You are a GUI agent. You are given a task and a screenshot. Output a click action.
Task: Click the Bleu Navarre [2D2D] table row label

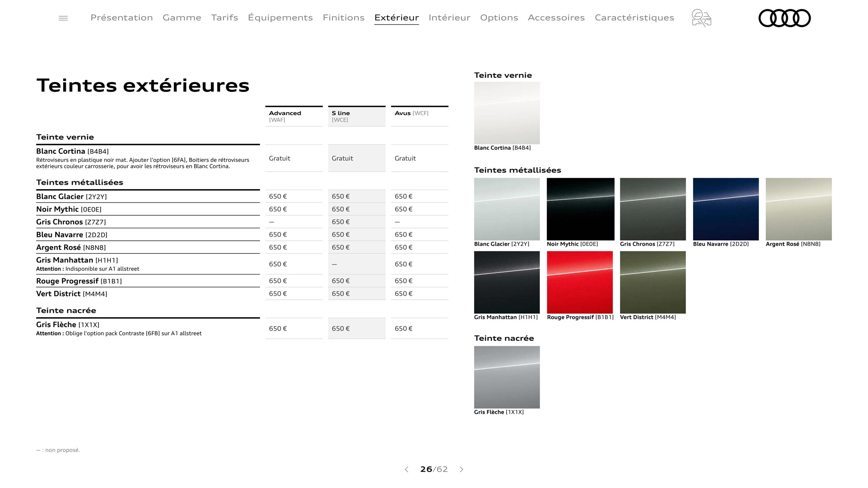click(x=72, y=235)
